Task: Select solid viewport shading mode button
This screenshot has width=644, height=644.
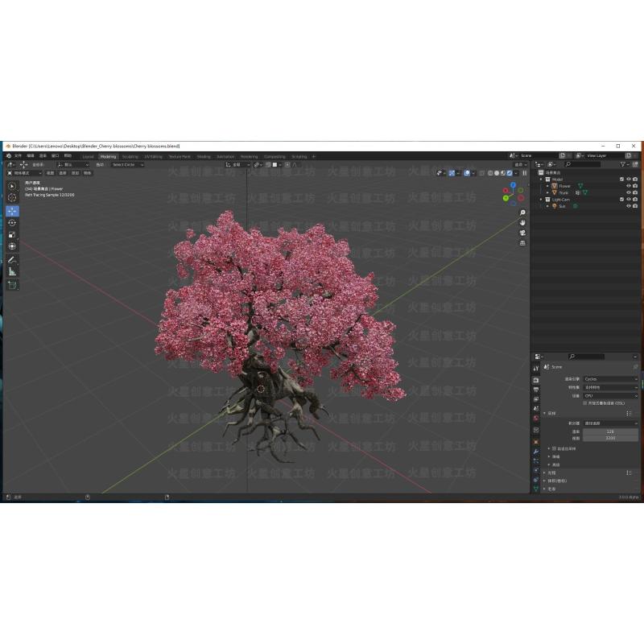Action: [497, 173]
